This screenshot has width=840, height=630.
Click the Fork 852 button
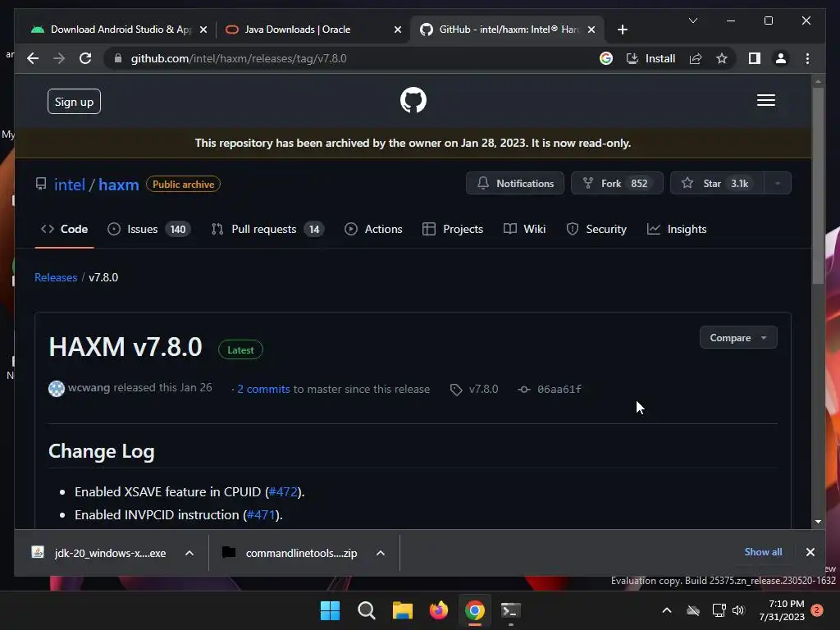[x=617, y=183]
